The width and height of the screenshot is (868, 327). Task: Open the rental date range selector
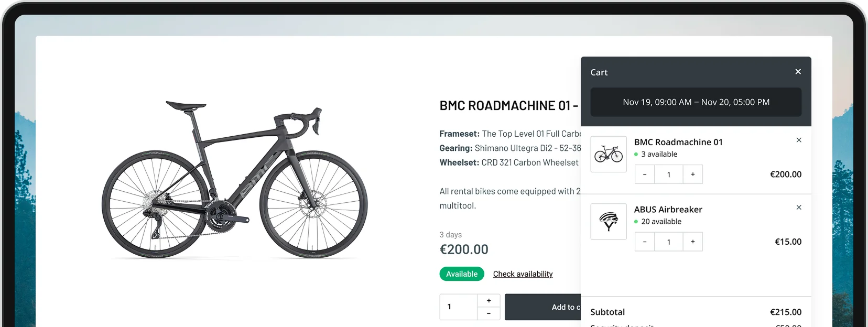tap(696, 102)
